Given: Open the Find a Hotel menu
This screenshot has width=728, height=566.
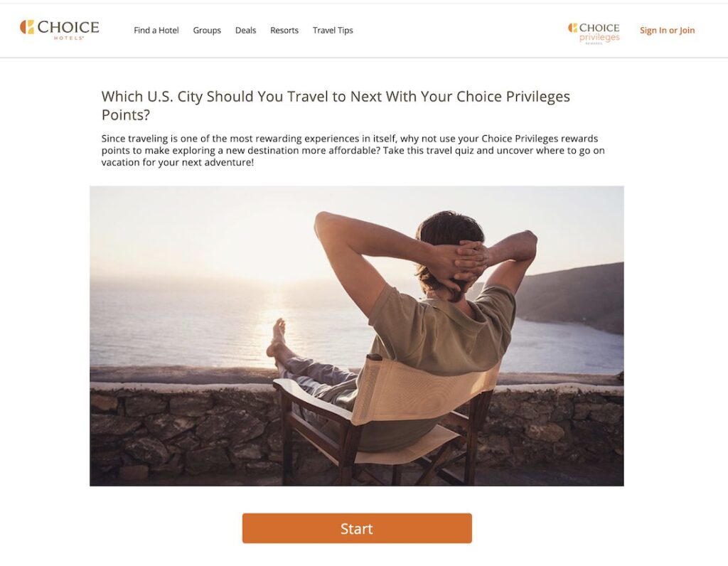Looking at the screenshot, I should pyautogui.click(x=156, y=30).
